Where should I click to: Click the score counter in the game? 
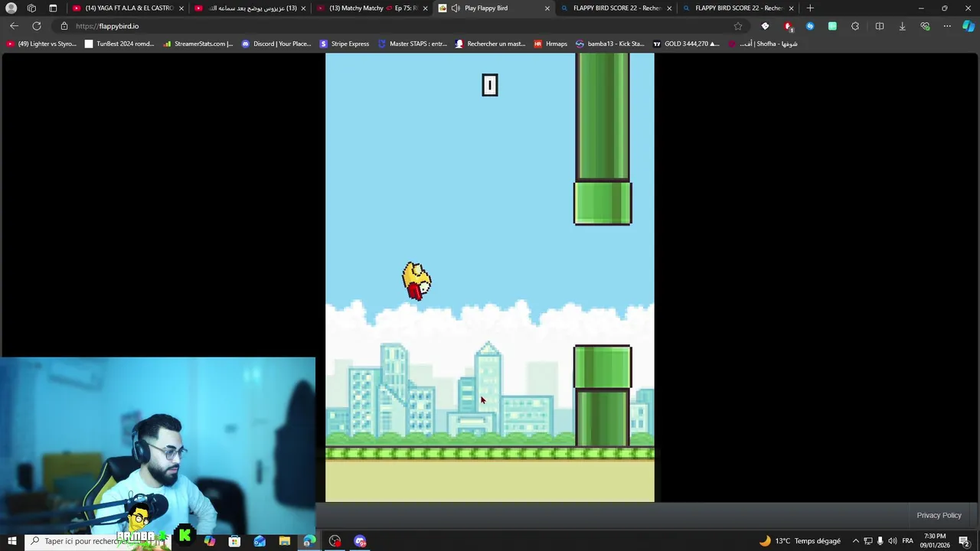click(x=489, y=85)
